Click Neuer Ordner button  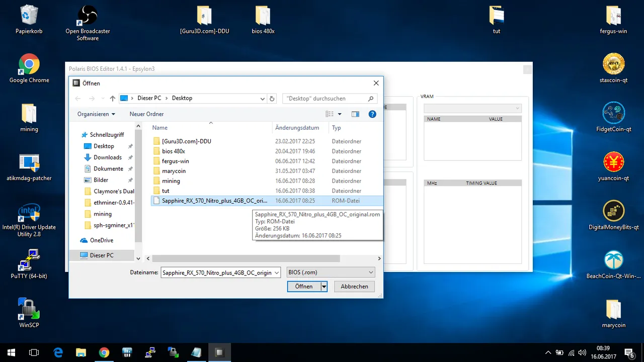click(146, 114)
